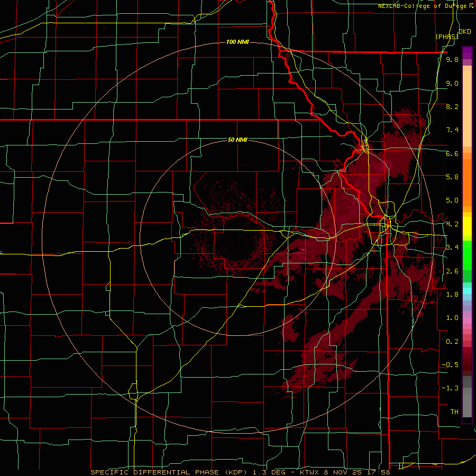Click the 1.0 legend value
The height and width of the screenshot is (476, 476).
tap(452, 318)
